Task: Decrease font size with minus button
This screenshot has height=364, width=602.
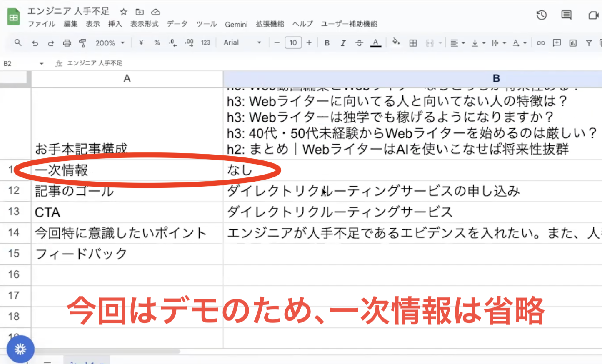Action: [277, 42]
